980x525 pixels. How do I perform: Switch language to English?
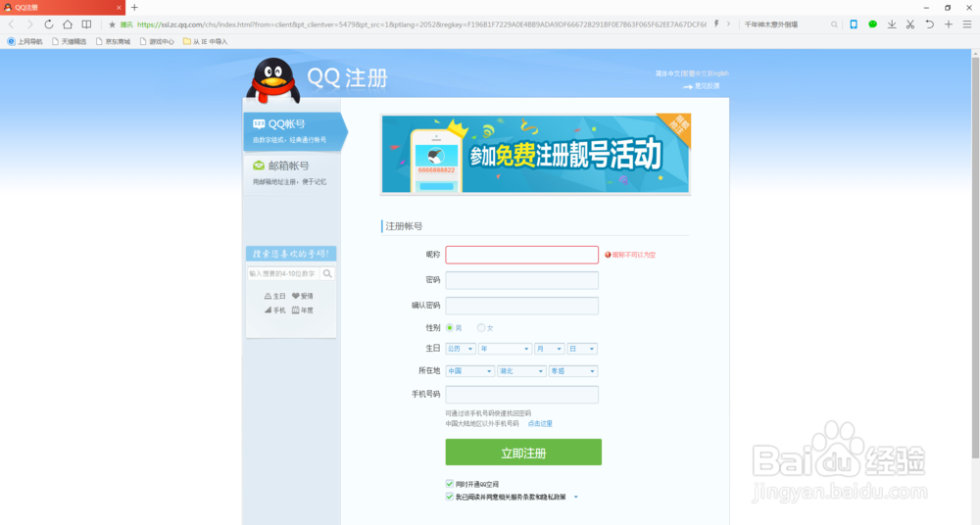tap(719, 73)
